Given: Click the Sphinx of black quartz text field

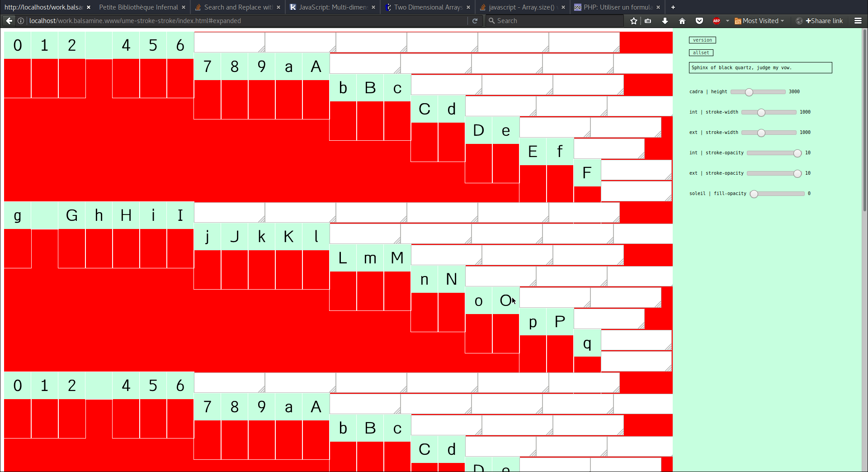Looking at the screenshot, I should tap(760, 68).
